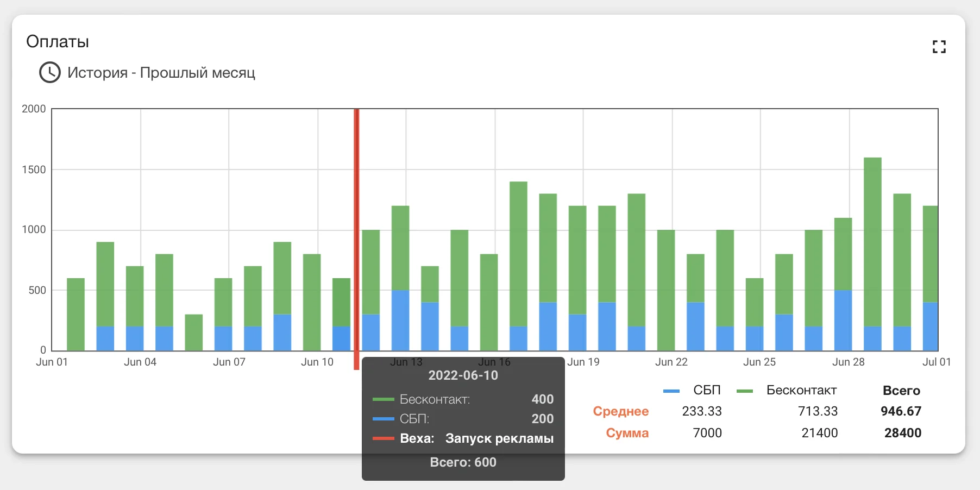Click the tooltip Всего: 600 total

coord(463,462)
